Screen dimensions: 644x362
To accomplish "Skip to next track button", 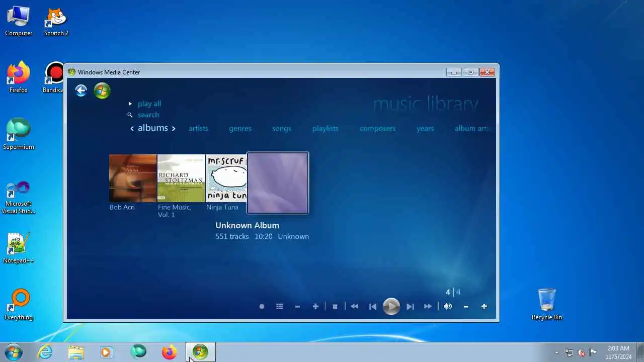I will tap(410, 306).
